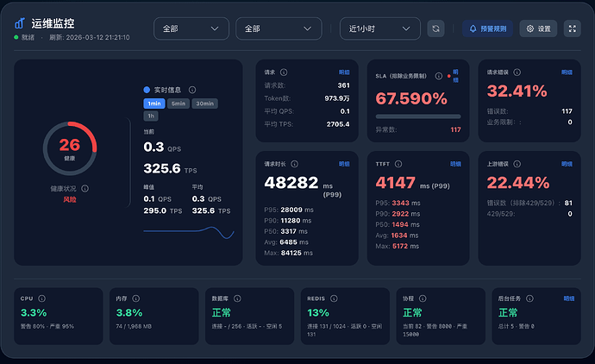The height and width of the screenshot is (364, 595).
Task: Open the CPU card info icon
Action: click(41, 298)
